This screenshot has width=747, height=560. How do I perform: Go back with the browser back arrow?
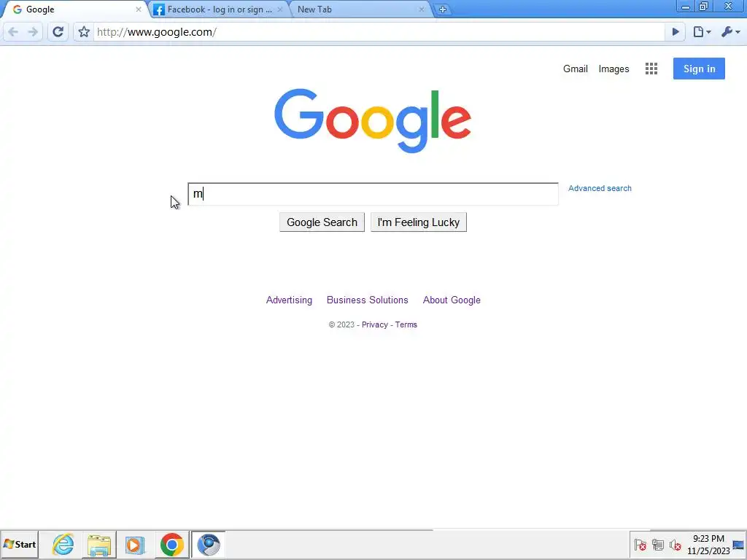(x=13, y=32)
